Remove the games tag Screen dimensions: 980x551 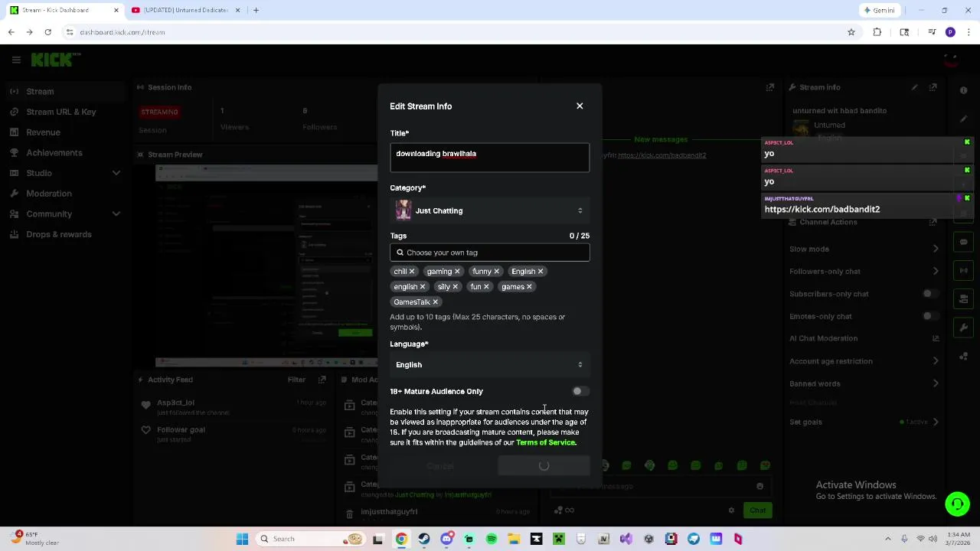pos(528,287)
